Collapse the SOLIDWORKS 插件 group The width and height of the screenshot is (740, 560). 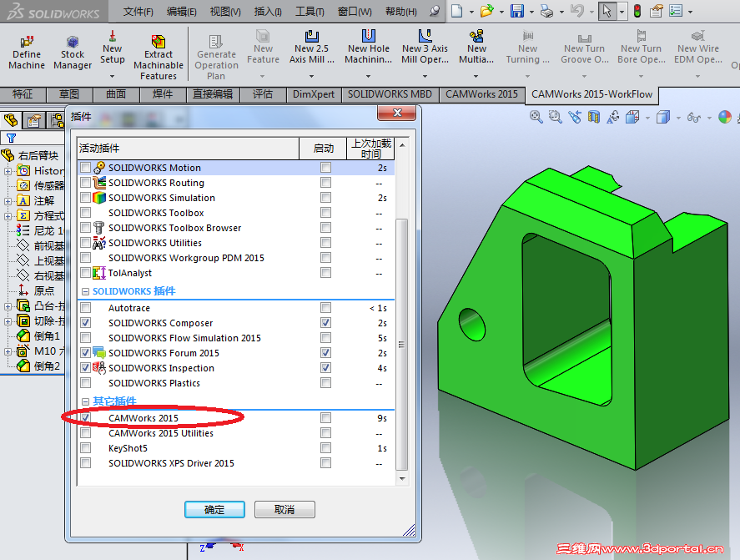[x=85, y=292]
